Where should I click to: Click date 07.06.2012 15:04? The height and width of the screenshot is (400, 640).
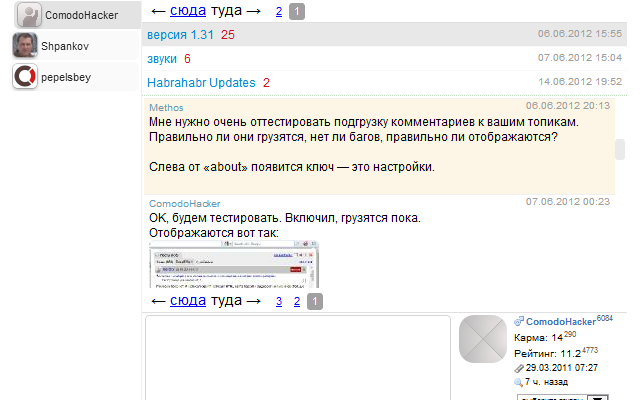tap(580, 58)
